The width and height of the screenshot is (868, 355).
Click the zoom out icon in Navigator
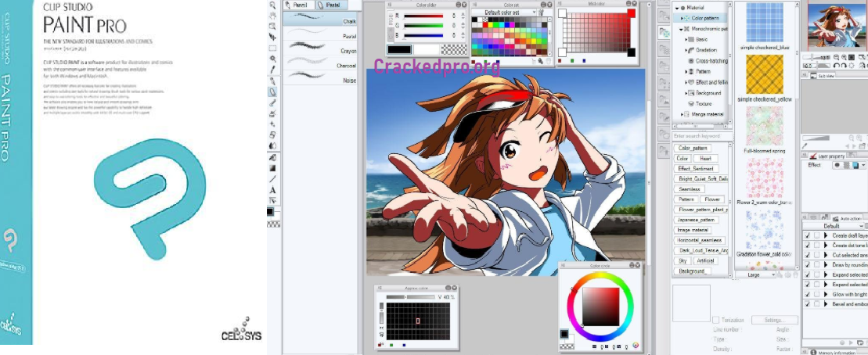837,58
